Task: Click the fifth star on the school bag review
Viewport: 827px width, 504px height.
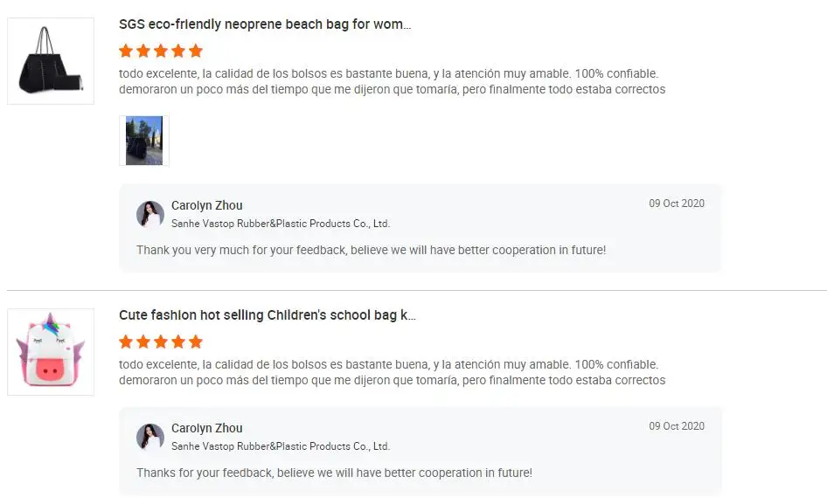Action: pos(196,342)
